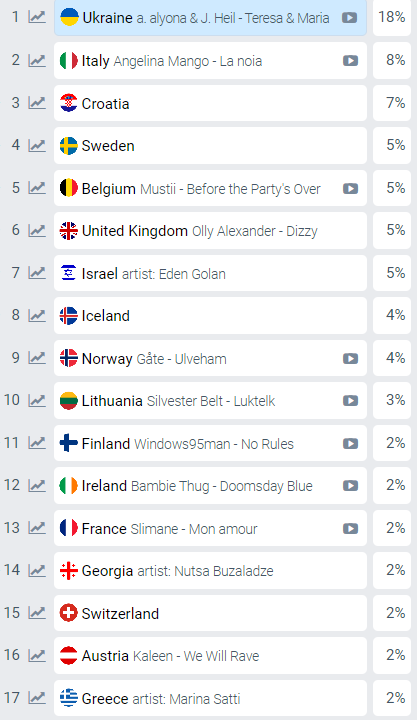Open the Lithuania Luktelk video icon
This screenshot has width=417, height=720.
click(x=350, y=401)
